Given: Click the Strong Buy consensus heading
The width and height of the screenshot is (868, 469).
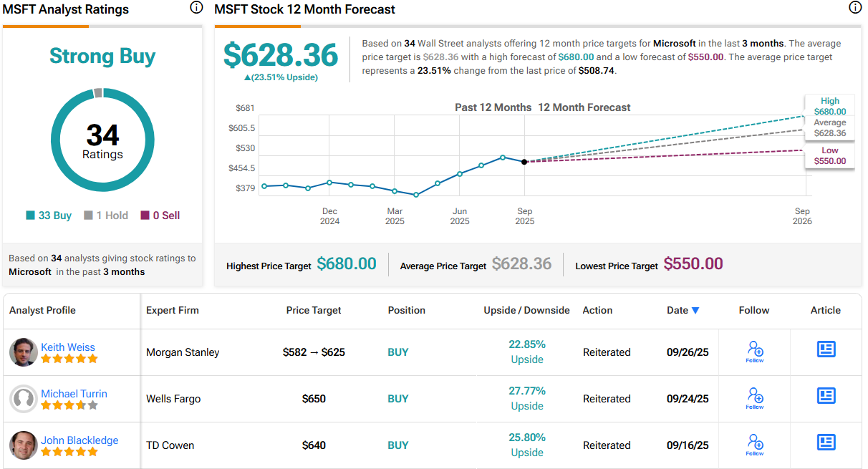Looking at the screenshot, I should coord(102,57).
